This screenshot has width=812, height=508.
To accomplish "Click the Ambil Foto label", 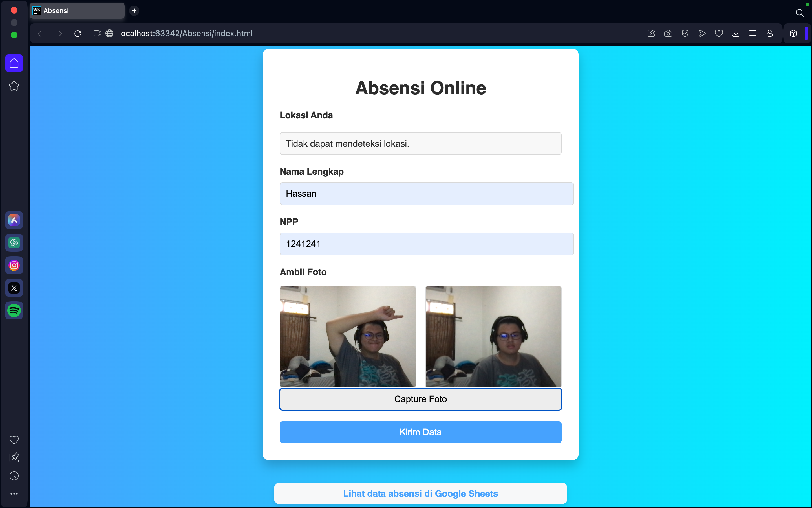I will (x=303, y=272).
